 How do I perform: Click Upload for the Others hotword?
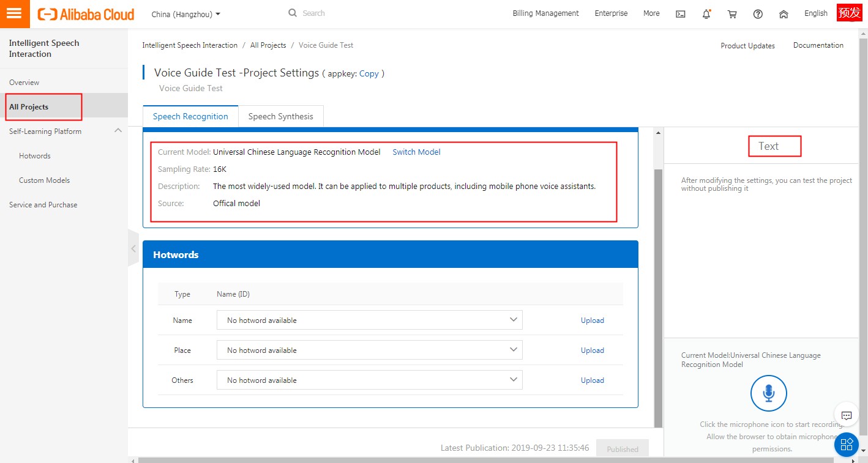click(592, 380)
